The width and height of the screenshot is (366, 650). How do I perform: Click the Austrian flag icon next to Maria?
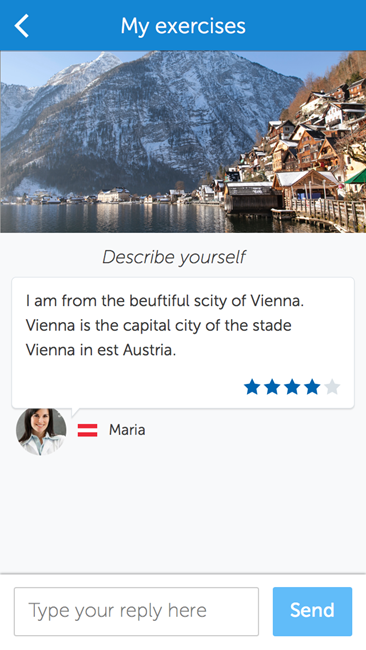(x=87, y=430)
